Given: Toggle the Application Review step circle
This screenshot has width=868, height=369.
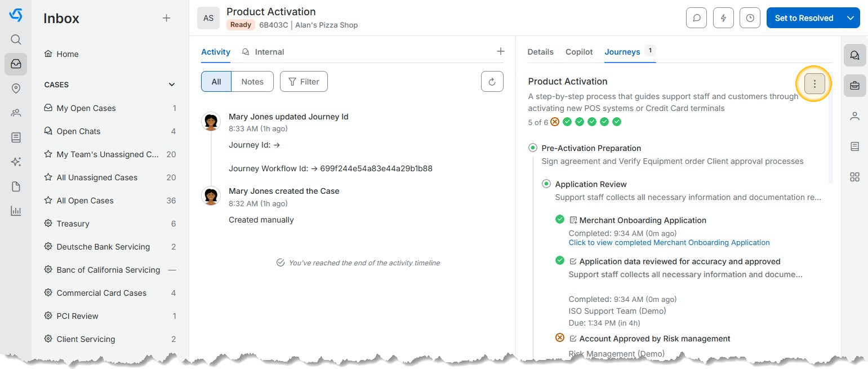Looking at the screenshot, I should click(x=546, y=184).
